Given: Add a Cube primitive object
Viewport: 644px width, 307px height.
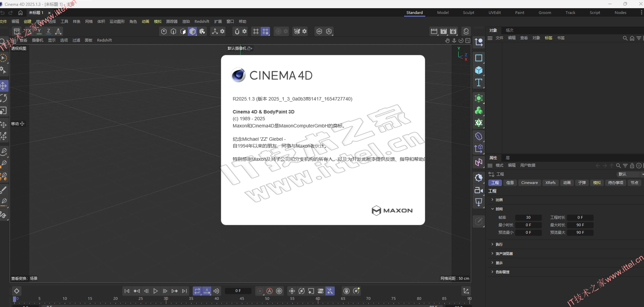Looking at the screenshot, I should 479,70.
